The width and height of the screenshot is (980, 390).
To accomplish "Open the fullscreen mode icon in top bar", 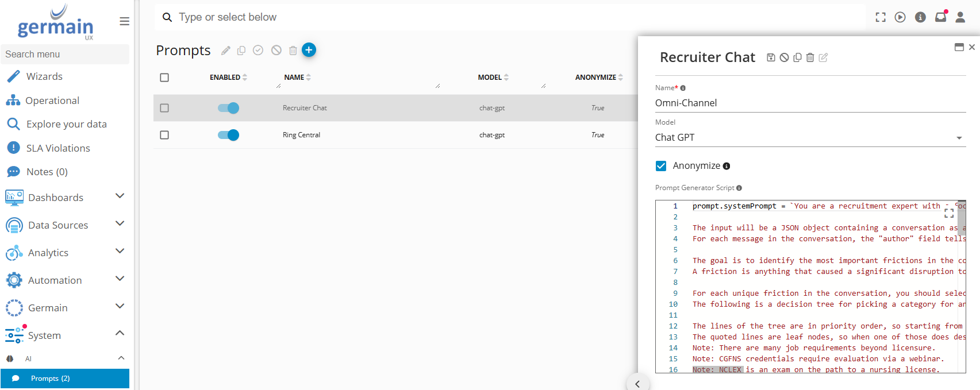I will coord(880,17).
